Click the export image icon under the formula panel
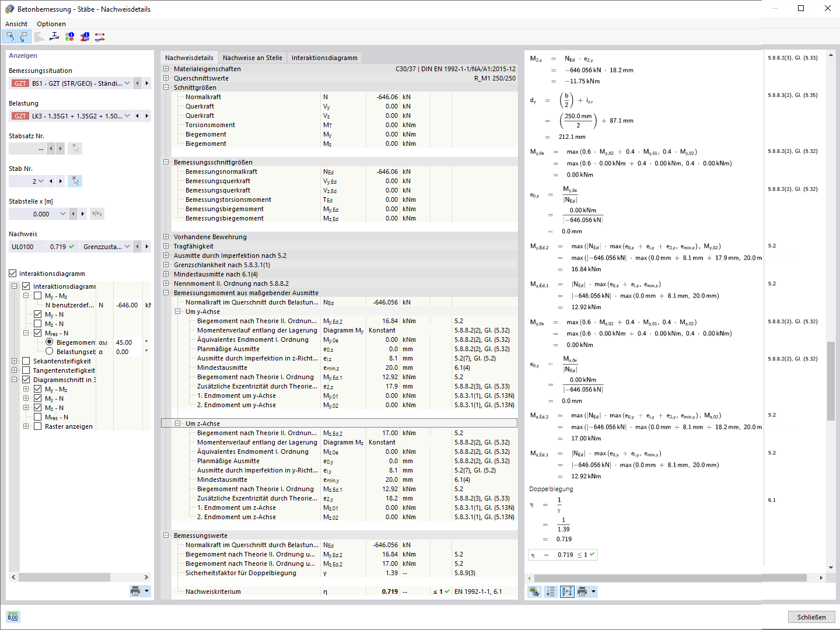Image resolution: width=840 pixels, height=630 pixels. [534, 591]
